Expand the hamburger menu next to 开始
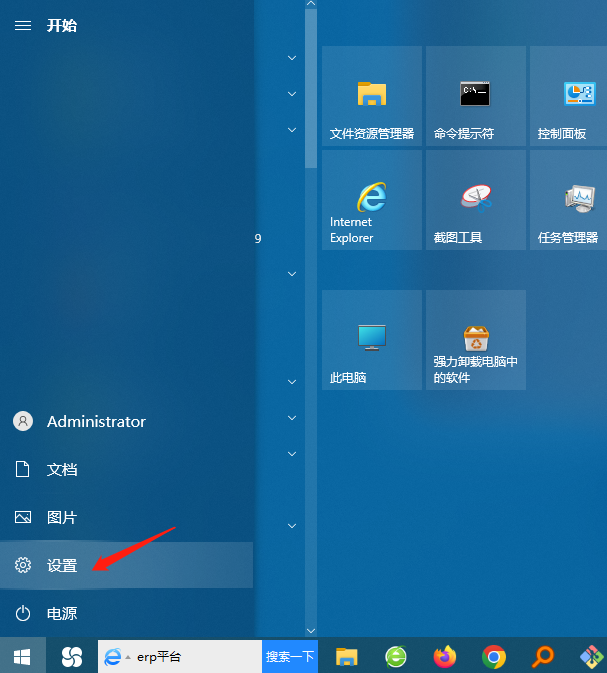 point(22,25)
